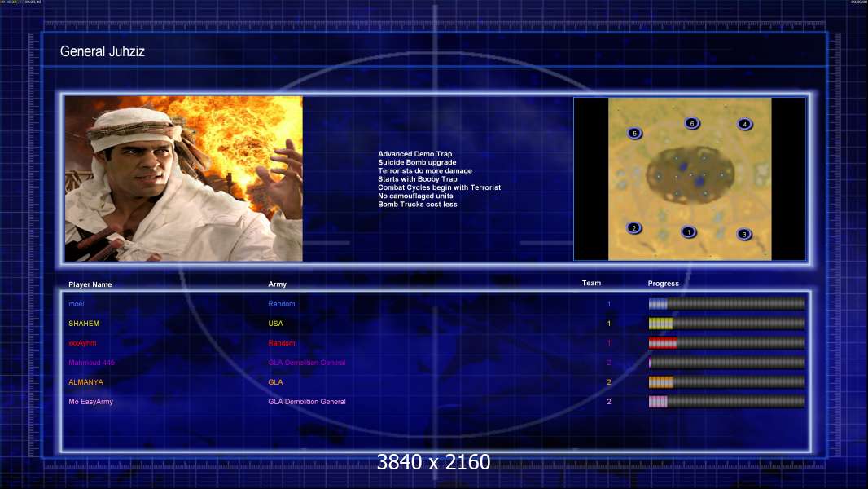Click start position marker 3 on minimap
This screenshot has height=489, width=868.
click(744, 234)
